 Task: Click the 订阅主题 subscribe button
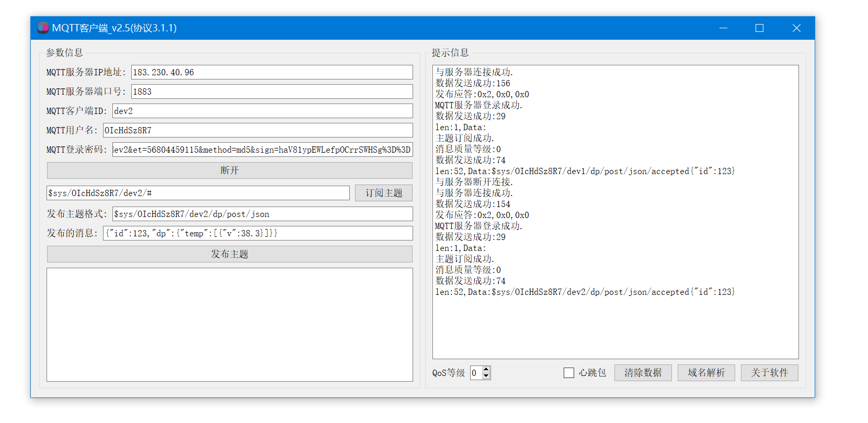[x=383, y=193]
